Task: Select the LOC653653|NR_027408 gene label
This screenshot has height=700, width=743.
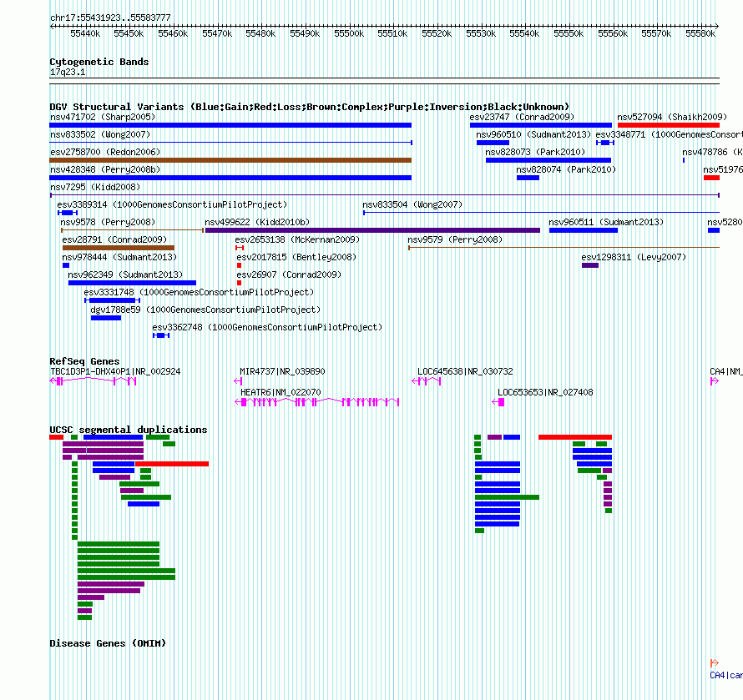Action: tap(545, 393)
